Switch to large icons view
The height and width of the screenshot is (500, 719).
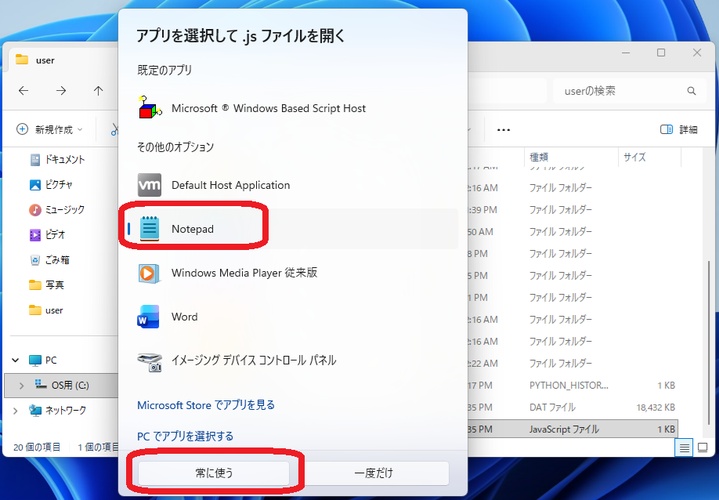click(x=702, y=447)
